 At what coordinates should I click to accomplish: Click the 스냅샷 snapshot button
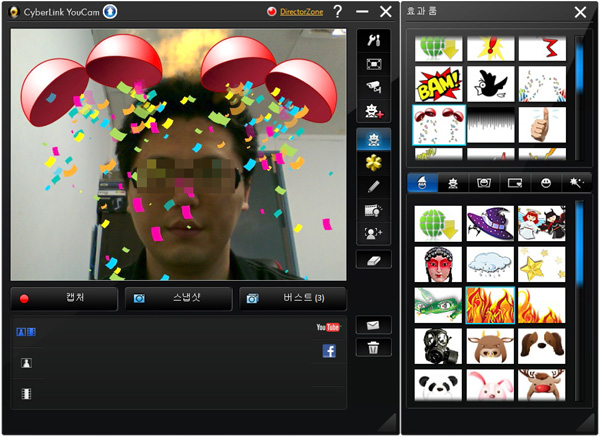pyautogui.click(x=179, y=298)
